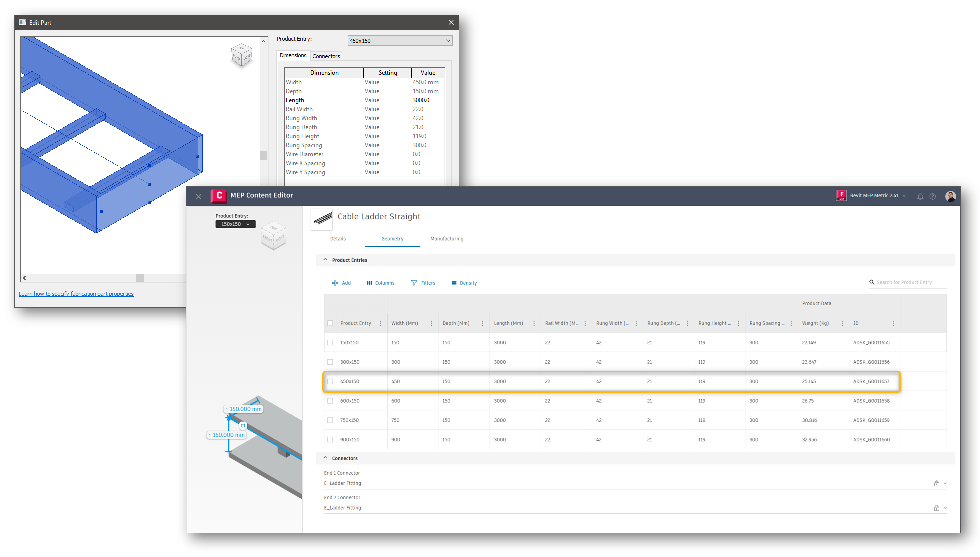Toggle table Density setting

tap(464, 283)
